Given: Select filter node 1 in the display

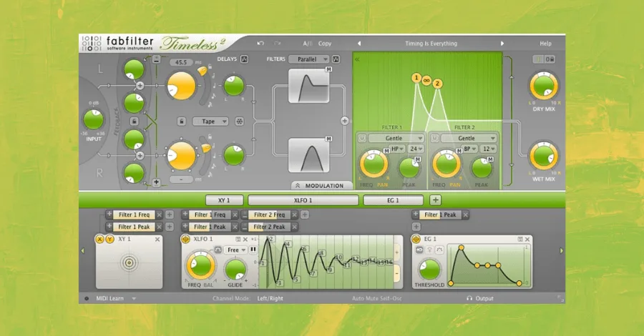Looking at the screenshot, I should 416,77.
